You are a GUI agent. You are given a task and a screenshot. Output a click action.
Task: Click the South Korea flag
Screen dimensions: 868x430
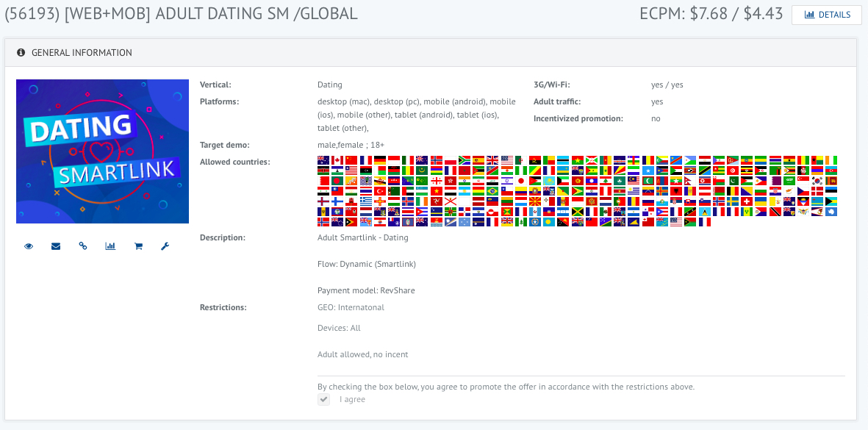tap(817, 181)
